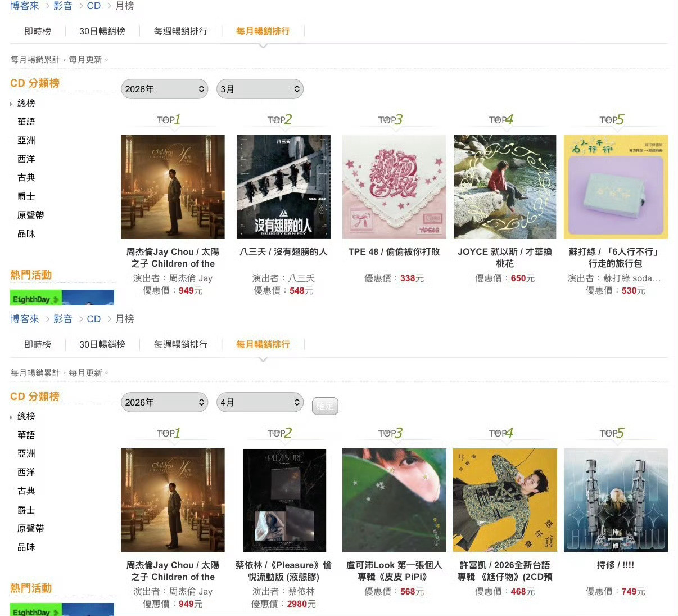Click performer link 蔡依林
The height and width of the screenshot is (616, 678).
click(301, 591)
